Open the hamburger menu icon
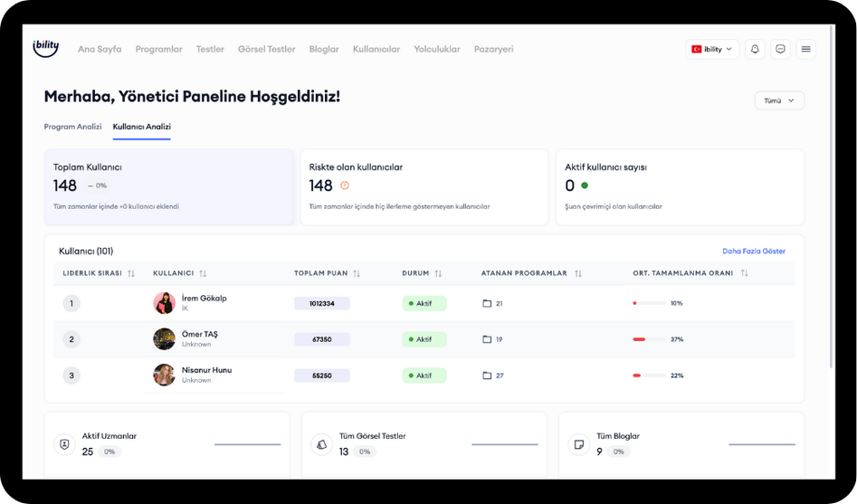The height and width of the screenshot is (504, 857). [x=805, y=49]
